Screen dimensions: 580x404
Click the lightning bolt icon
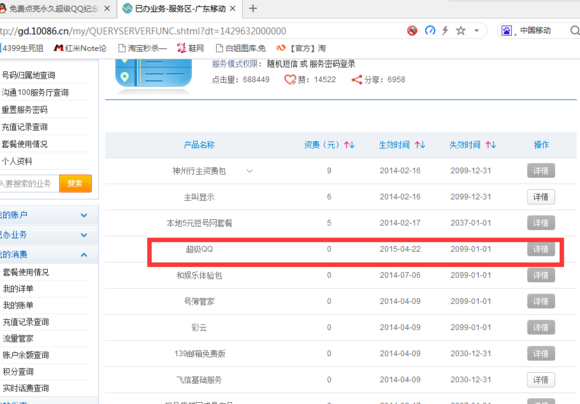point(445,30)
